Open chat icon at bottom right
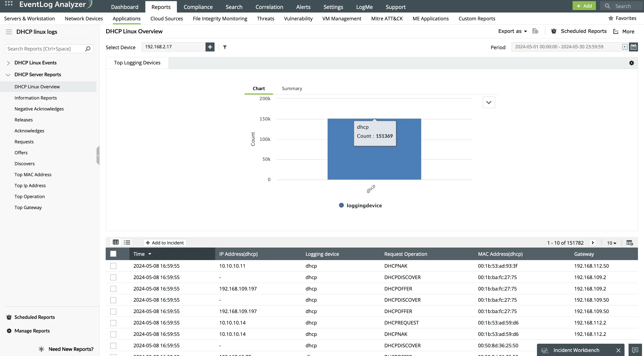Screen dimensions: 644x356 coord(635,350)
